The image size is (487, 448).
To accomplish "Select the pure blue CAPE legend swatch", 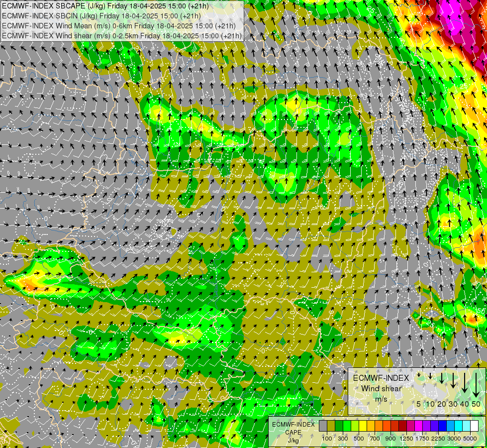I will point(443,426).
